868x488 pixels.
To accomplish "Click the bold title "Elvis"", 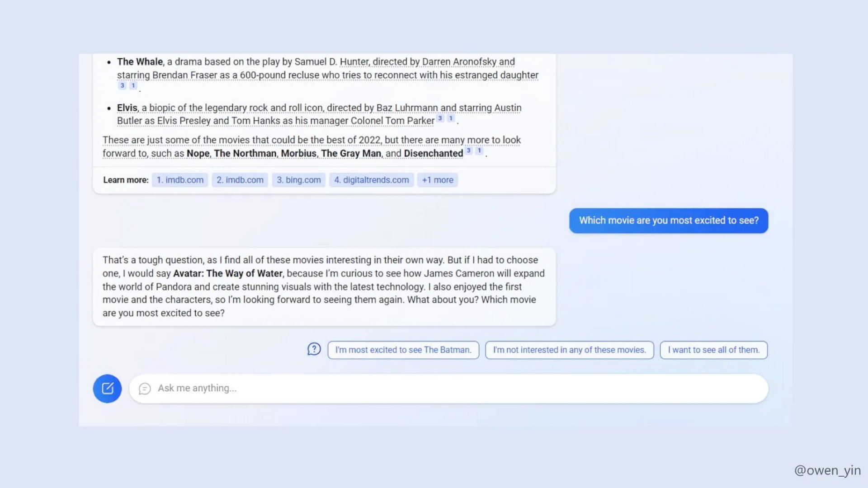I will [127, 108].
